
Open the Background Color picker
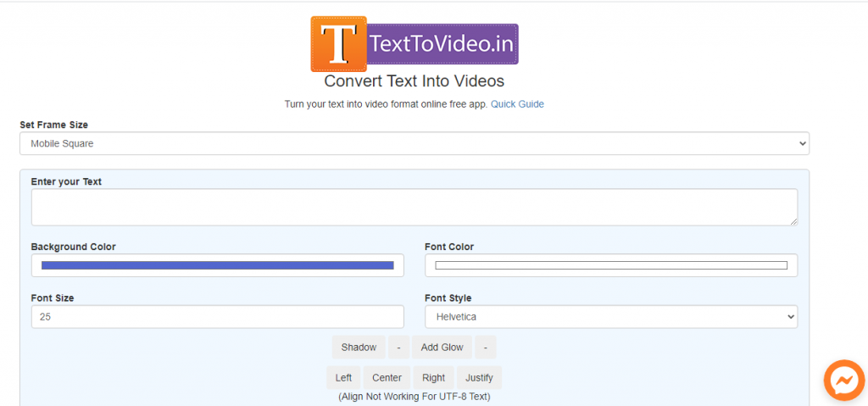pos(218,265)
